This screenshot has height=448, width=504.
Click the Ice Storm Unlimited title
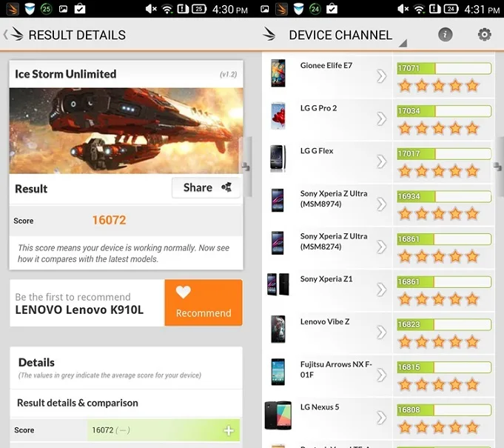tap(66, 74)
